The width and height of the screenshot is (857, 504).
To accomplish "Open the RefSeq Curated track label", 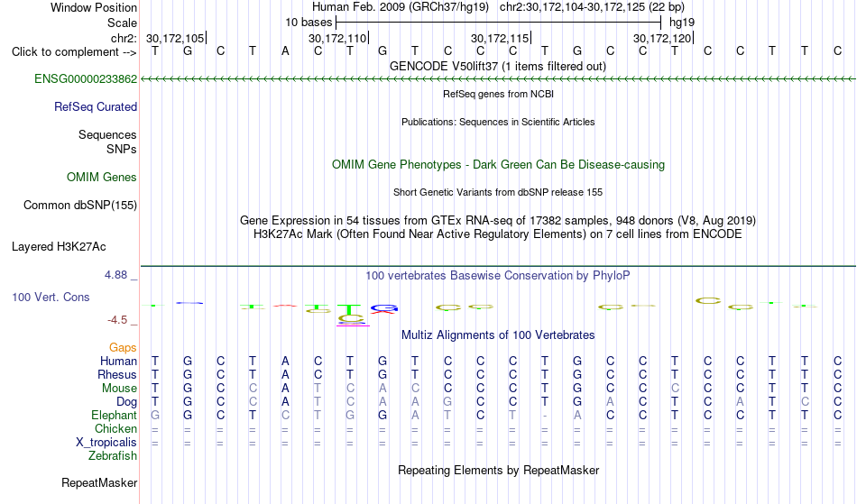I will (x=96, y=107).
